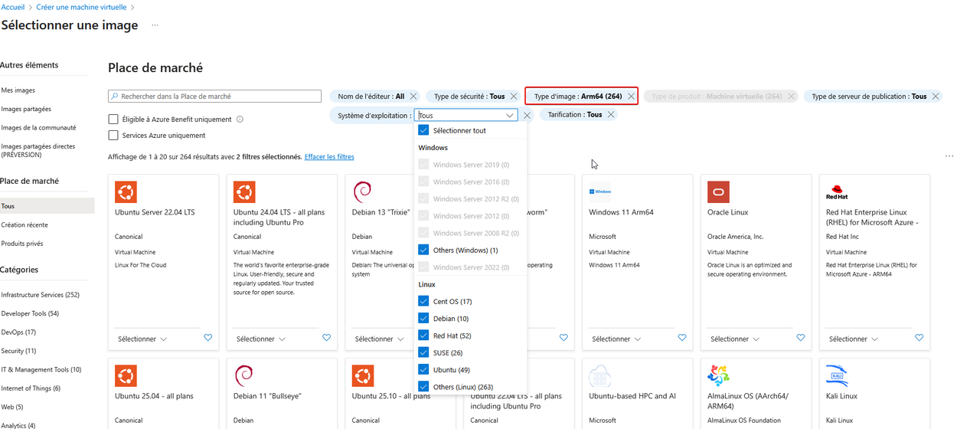
Task: Remove the Type de sécurité filter
Action: click(x=514, y=97)
